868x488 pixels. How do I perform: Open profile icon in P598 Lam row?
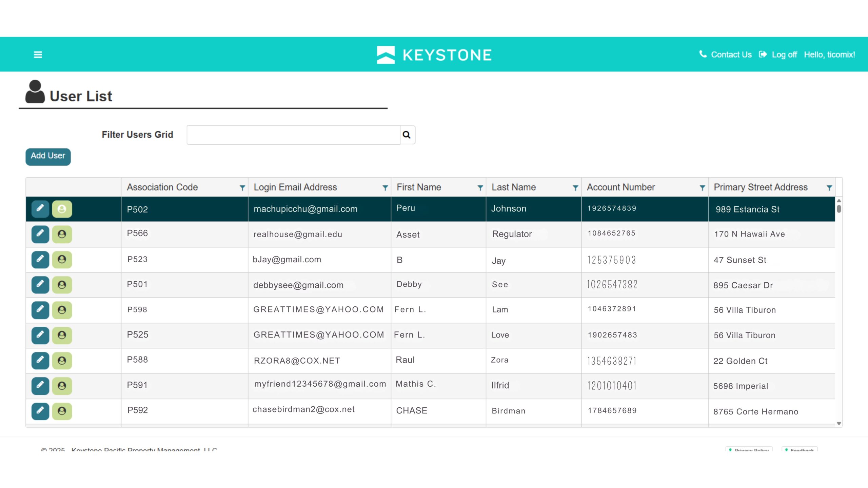pos(62,310)
